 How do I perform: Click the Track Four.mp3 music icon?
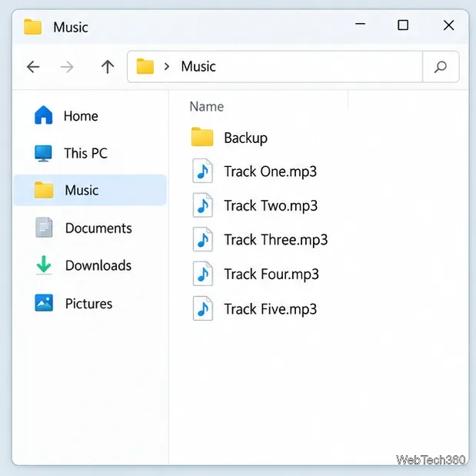(x=202, y=274)
